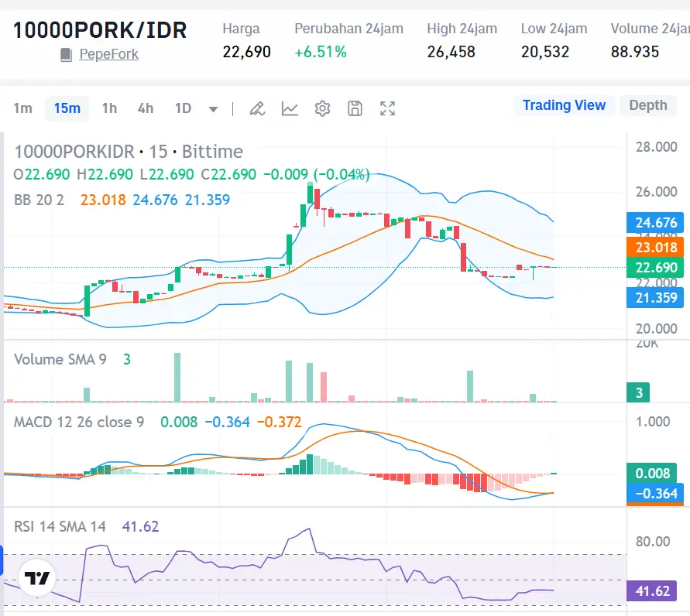Switch to the Depth tab
Image resolution: width=690 pixels, height=616 pixels.
click(647, 105)
